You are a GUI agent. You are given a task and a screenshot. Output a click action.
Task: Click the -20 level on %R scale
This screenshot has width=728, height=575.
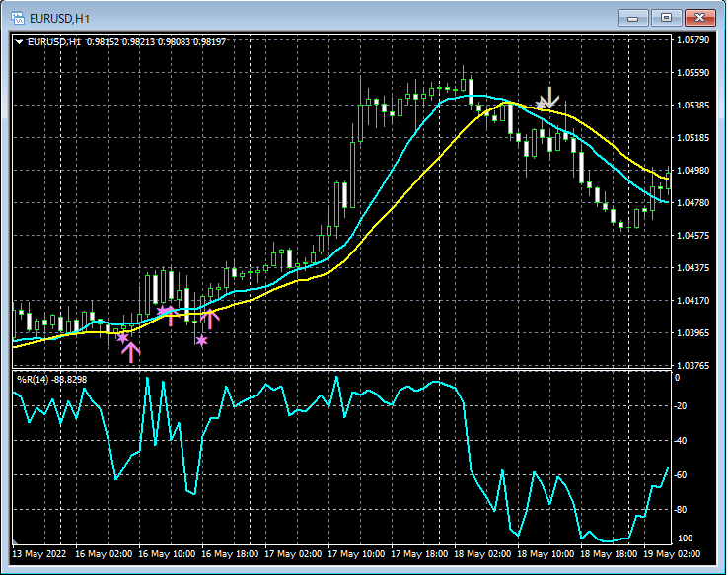681,406
